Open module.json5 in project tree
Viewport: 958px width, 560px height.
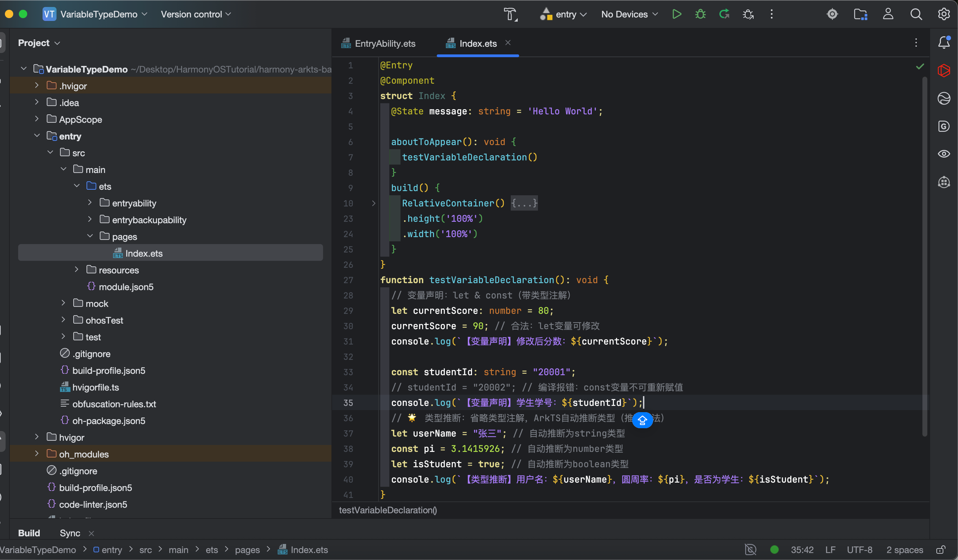click(126, 287)
